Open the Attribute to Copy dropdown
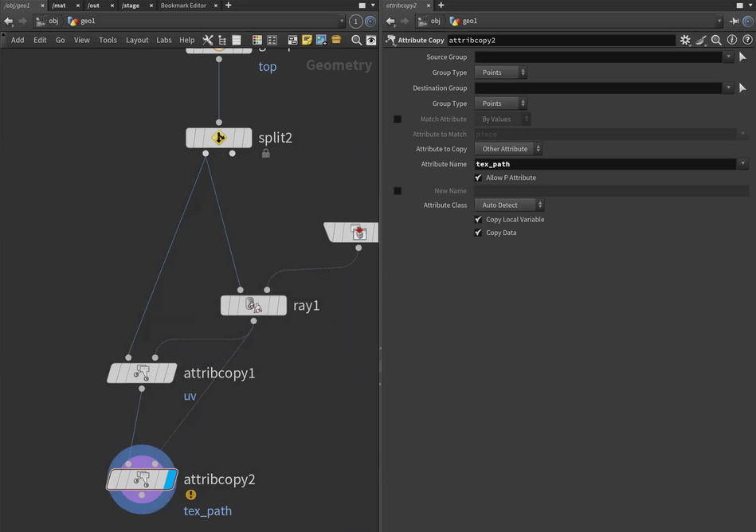Screen dimensions: 756x532 [508, 149]
